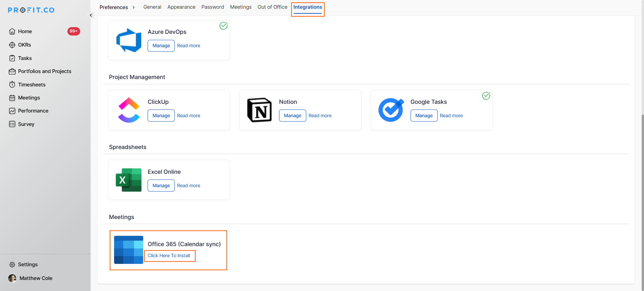Viewport: 644px width, 291px height.
Task: Click Azure DevOps connected checkmark
Action: [223, 26]
